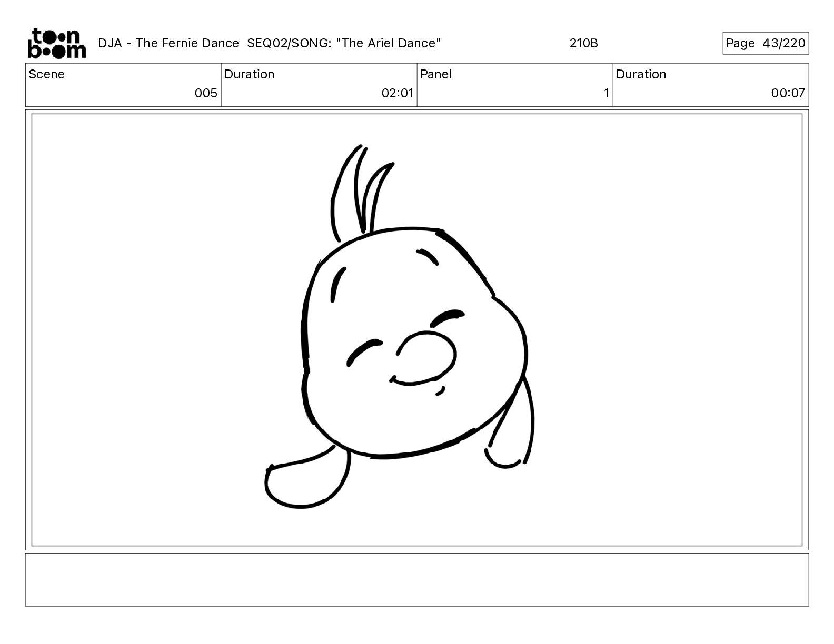
Task: Click the fish character storyboard drawing
Action: tap(399, 326)
